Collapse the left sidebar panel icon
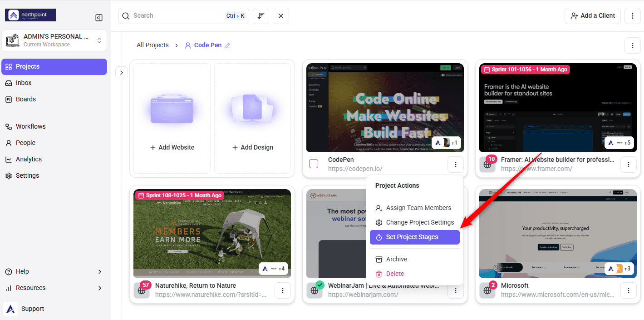The image size is (644, 320). coord(99,18)
